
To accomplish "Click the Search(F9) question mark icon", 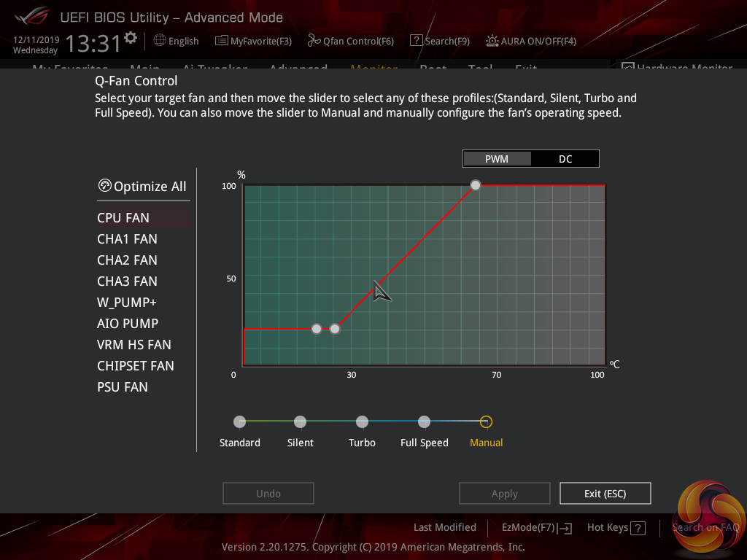I will [416, 41].
